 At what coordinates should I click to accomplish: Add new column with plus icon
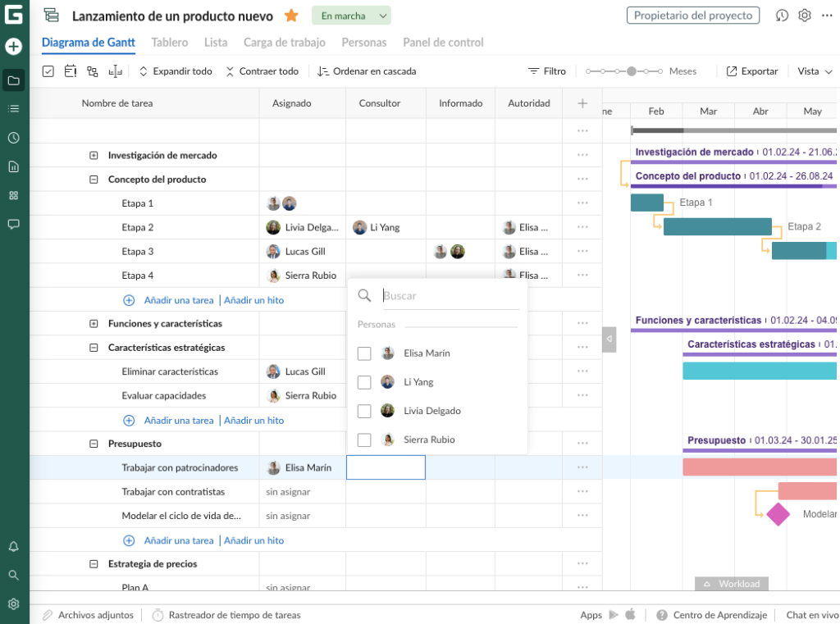pyautogui.click(x=582, y=103)
